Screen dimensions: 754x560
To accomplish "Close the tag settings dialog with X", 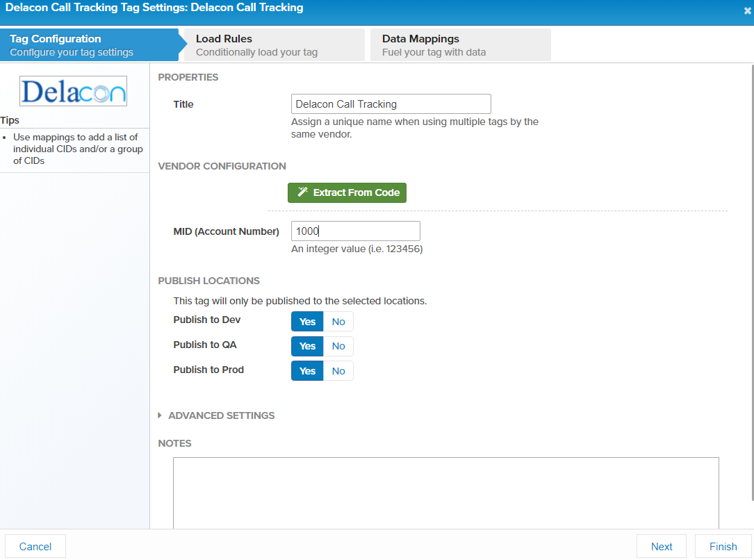I will 747,10.
